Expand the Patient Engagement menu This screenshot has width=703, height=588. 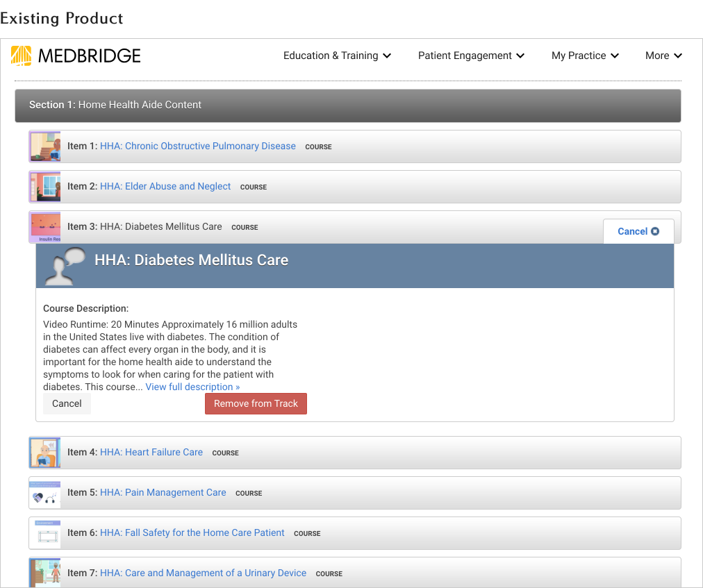point(471,56)
